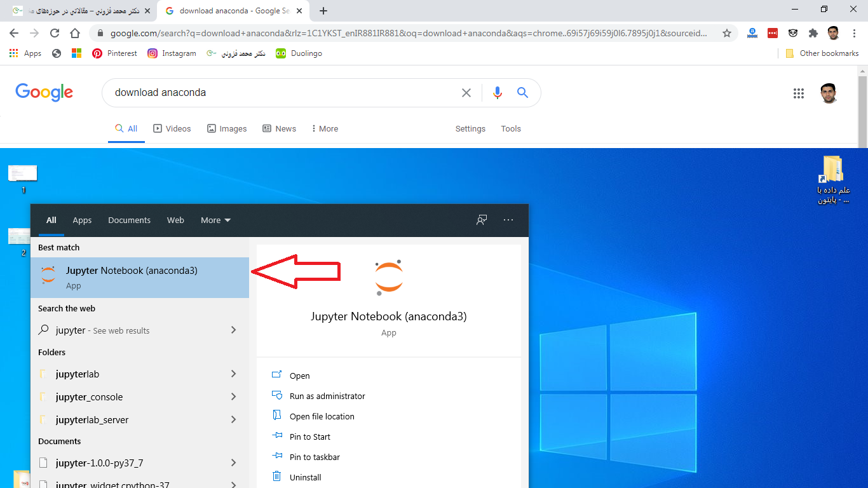
Task: Open Google search Tools
Action: 511,128
